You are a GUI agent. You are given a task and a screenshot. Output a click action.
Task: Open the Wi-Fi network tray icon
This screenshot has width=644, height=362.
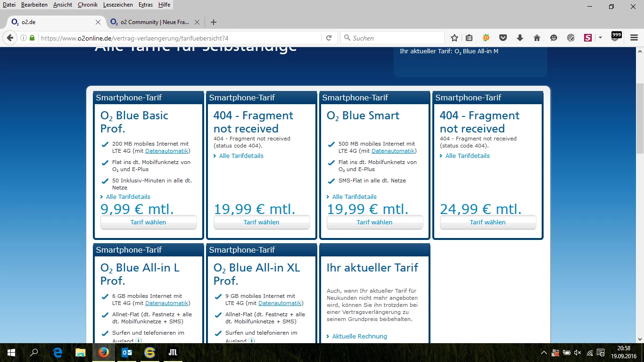tap(590, 353)
